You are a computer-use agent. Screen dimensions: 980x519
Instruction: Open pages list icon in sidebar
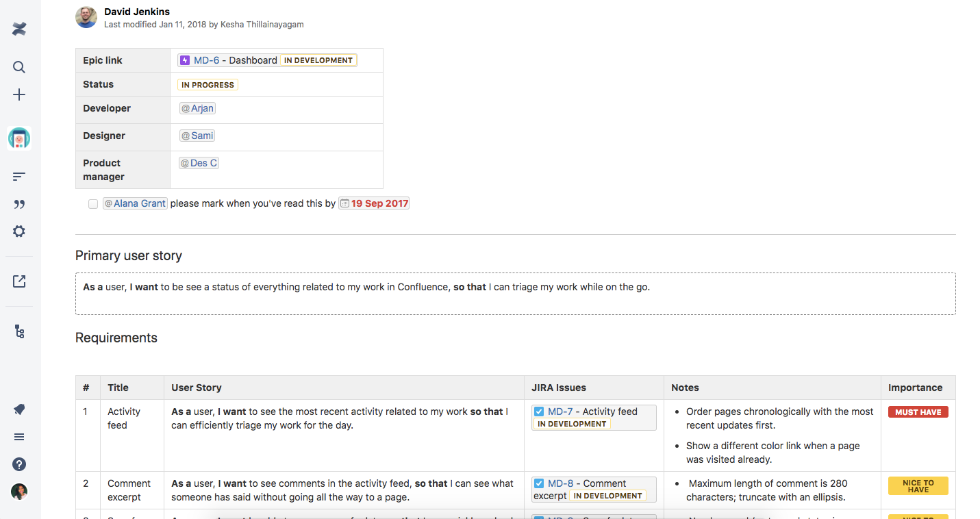point(19,177)
